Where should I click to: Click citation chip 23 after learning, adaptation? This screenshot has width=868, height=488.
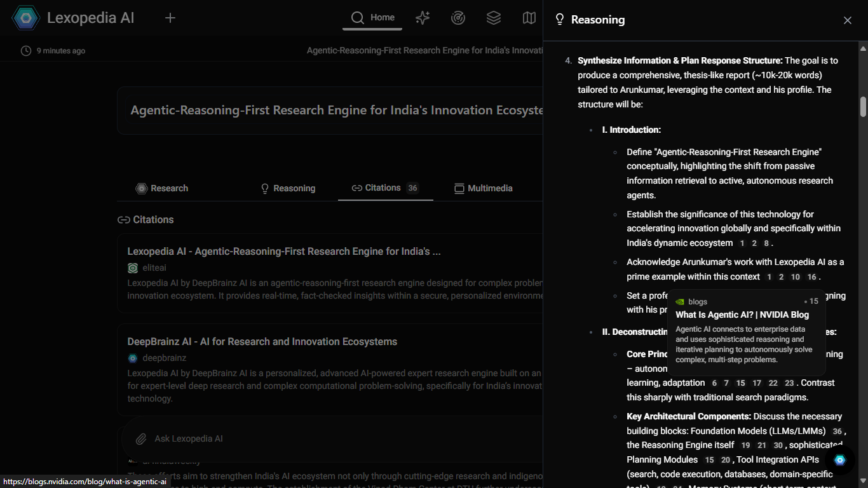789,383
